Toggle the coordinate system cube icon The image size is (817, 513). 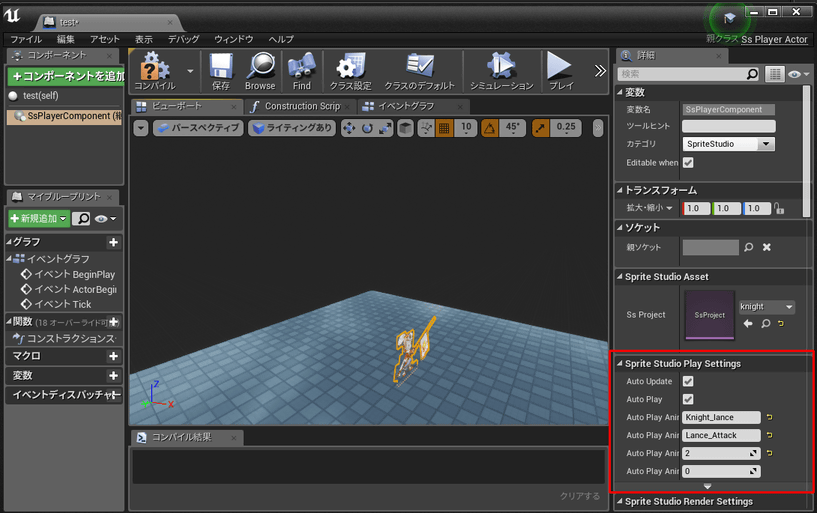coord(405,128)
